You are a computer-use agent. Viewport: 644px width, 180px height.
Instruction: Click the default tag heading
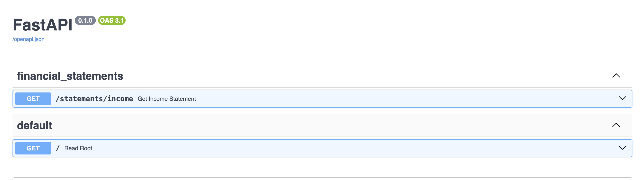pos(34,126)
